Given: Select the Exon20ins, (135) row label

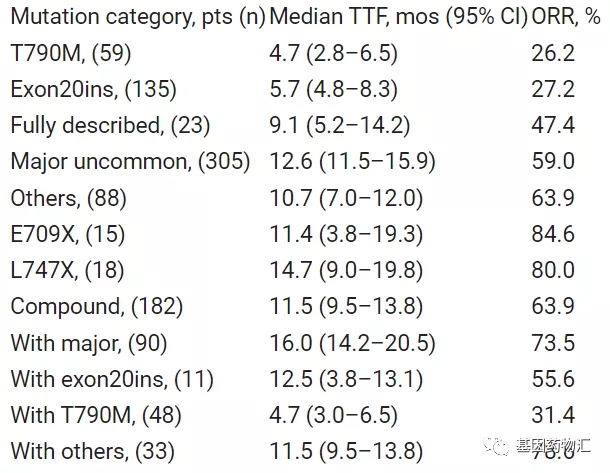Looking at the screenshot, I should pyautogui.click(x=93, y=90).
